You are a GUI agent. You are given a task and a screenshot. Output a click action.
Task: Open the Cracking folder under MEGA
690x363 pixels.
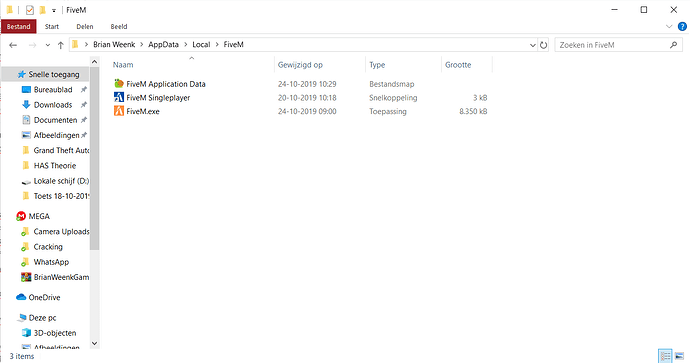pos(48,247)
